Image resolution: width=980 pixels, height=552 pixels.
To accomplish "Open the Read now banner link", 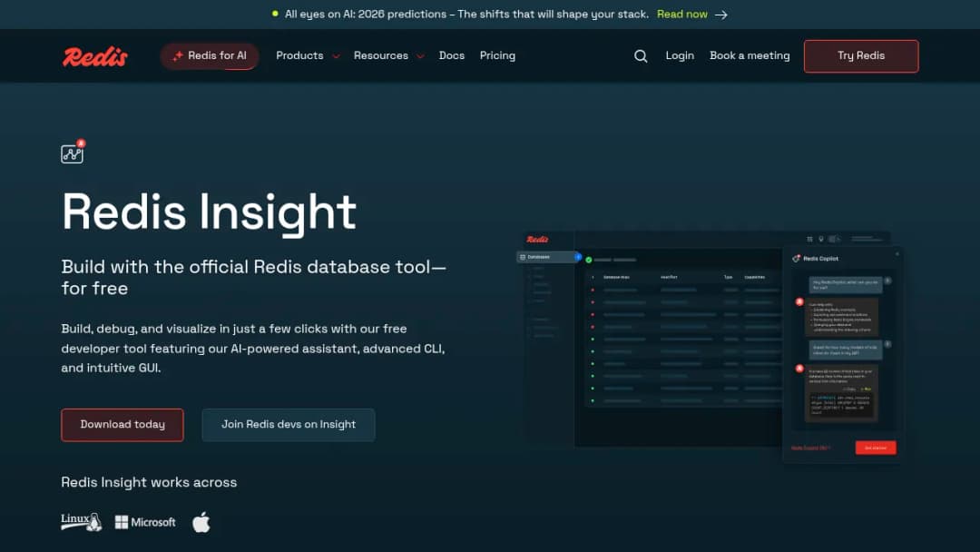I will tap(681, 15).
